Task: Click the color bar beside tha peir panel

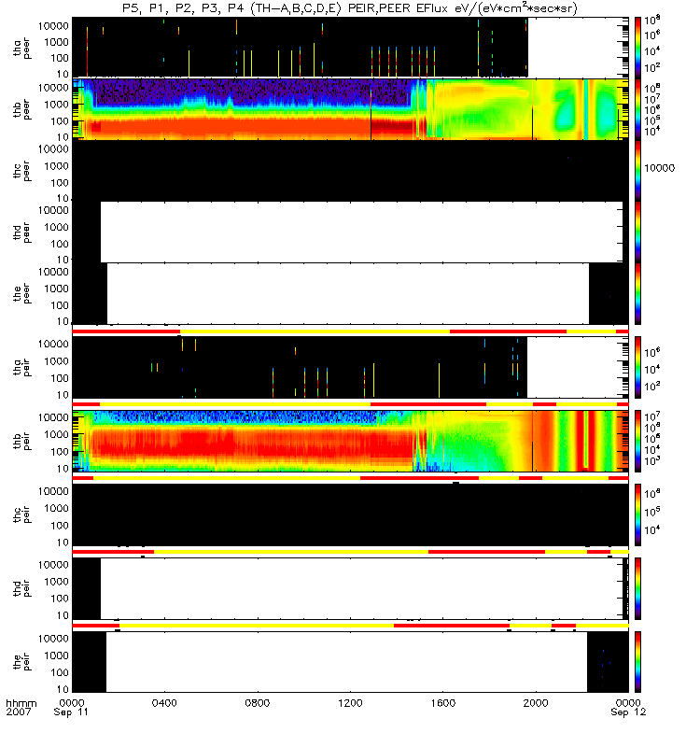Action: pos(637,367)
